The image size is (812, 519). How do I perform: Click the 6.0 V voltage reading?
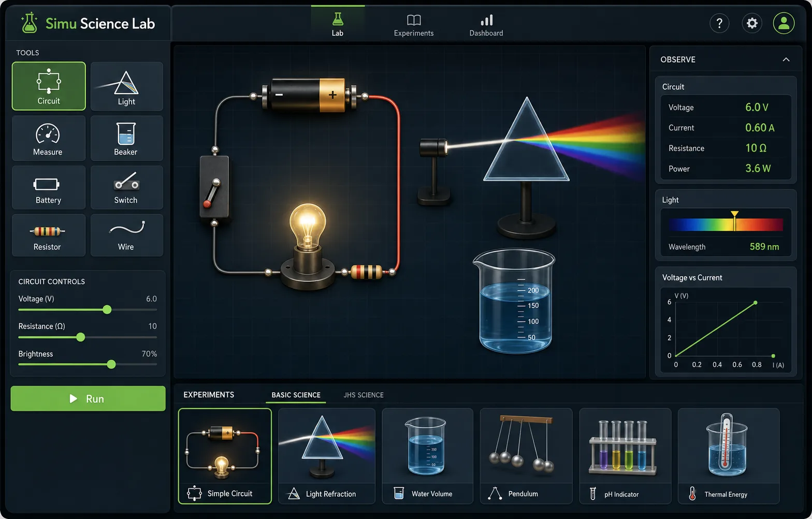(x=757, y=107)
